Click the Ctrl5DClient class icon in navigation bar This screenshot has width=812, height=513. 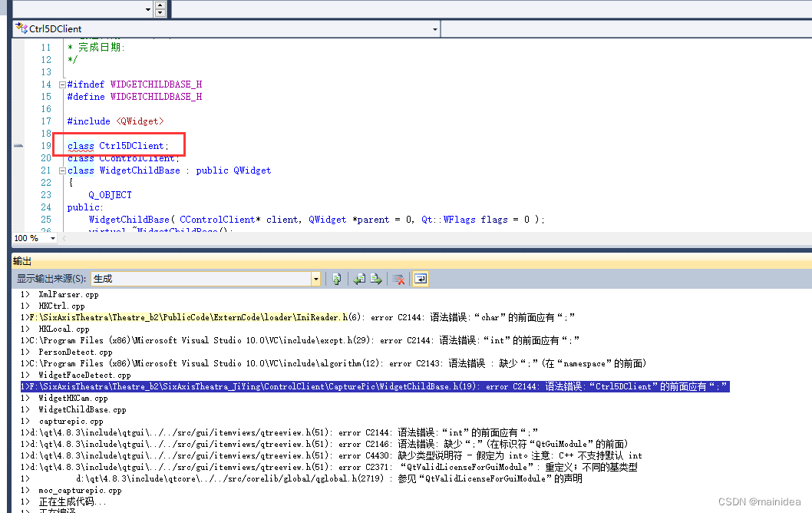(18, 28)
